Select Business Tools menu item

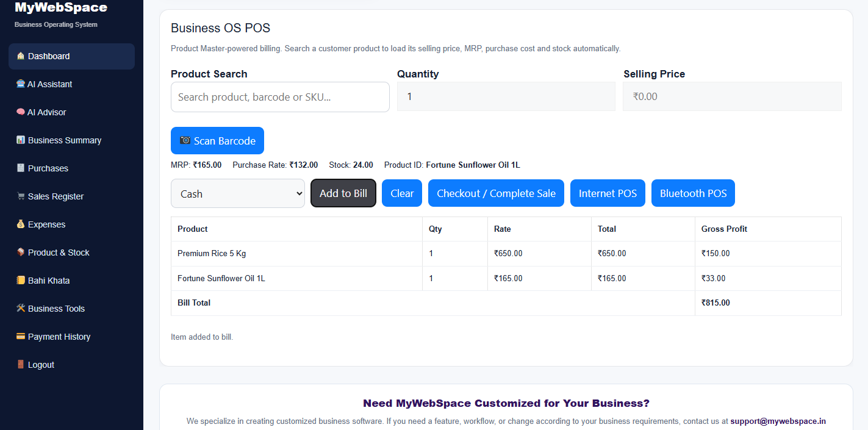point(71,309)
